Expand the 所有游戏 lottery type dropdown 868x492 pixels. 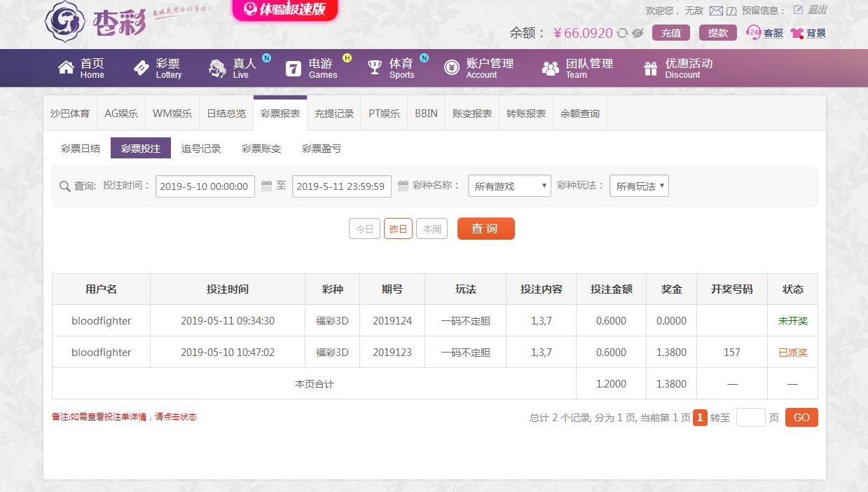(509, 186)
